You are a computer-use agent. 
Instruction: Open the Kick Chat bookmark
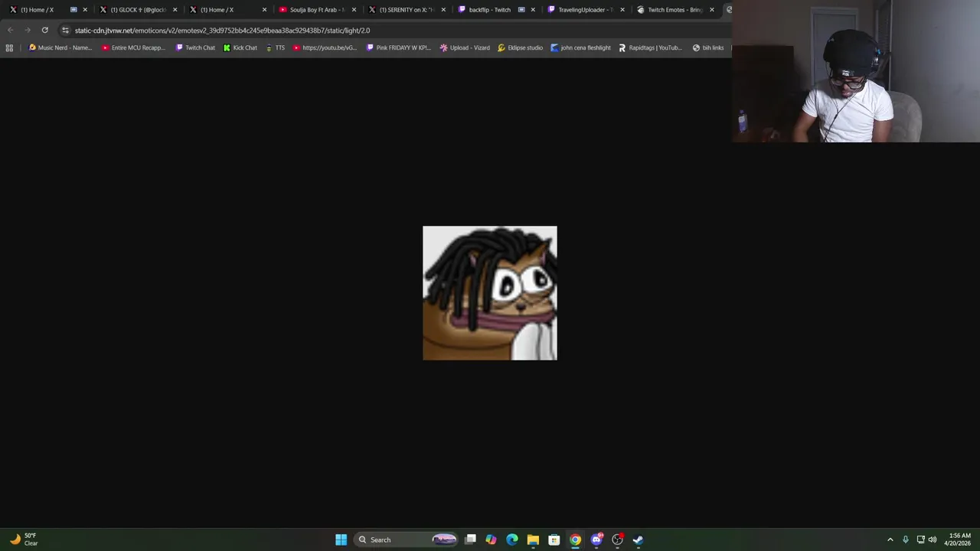240,47
